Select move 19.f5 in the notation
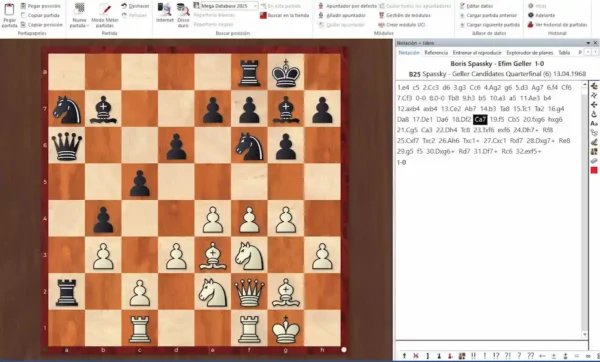The image size is (600, 362). click(x=497, y=119)
